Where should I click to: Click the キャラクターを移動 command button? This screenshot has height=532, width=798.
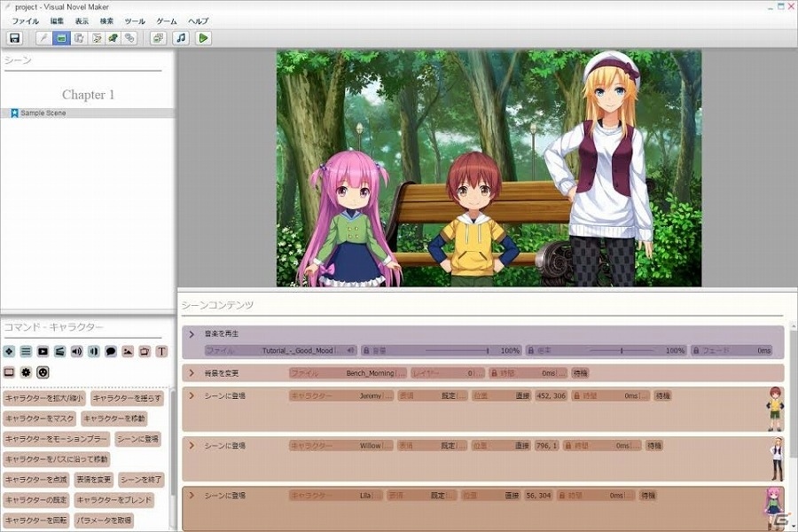pyautogui.click(x=114, y=419)
